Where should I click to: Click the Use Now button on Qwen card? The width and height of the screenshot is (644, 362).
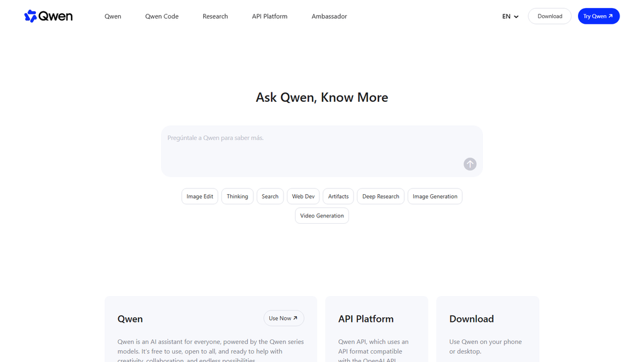coord(284,318)
